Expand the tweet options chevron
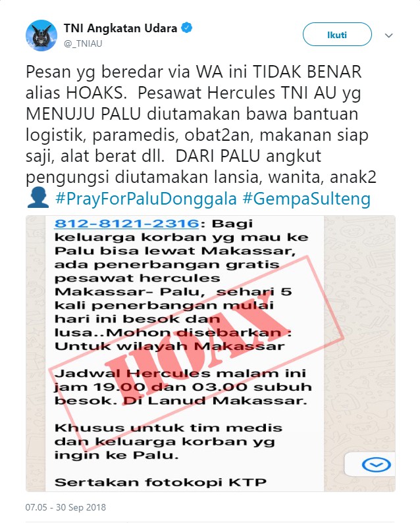Viewport: 420px width, 523px height. tap(388, 36)
